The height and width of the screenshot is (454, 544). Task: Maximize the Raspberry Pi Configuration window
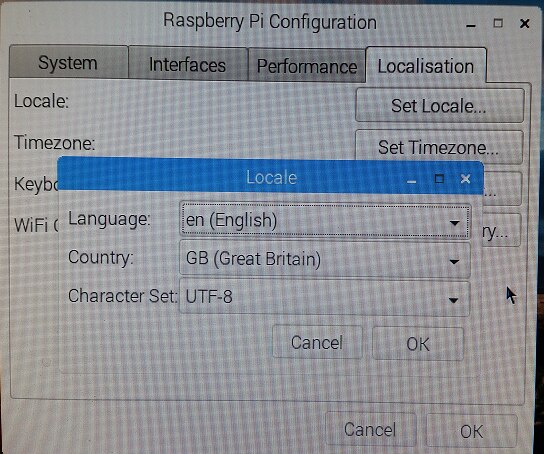click(x=498, y=23)
